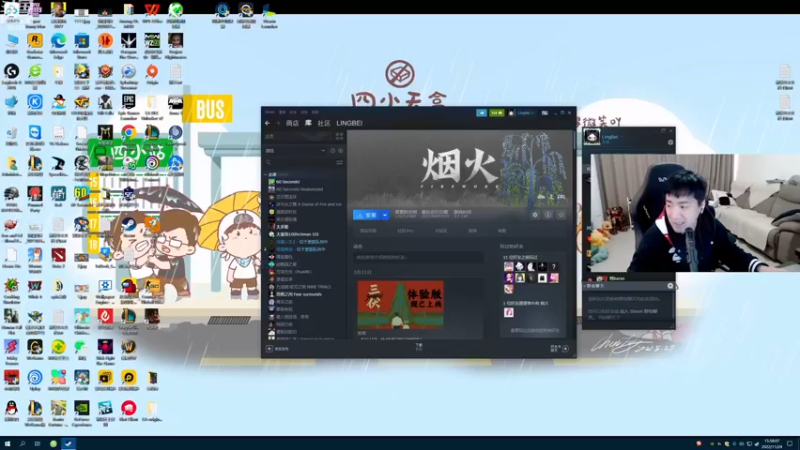This screenshot has height=450, width=800.
Task: Click the game info icon
Action: pyautogui.click(x=548, y=215)
